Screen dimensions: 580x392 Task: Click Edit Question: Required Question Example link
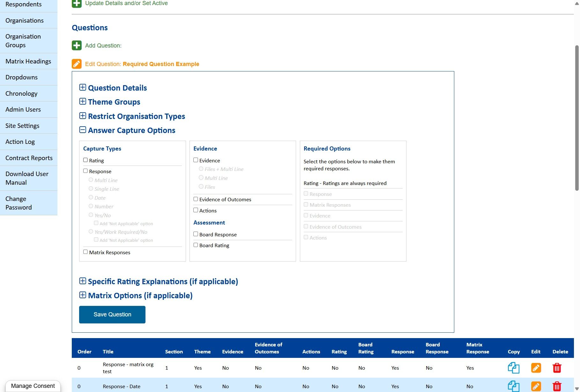pyautogui.click(x=142, y=64)
